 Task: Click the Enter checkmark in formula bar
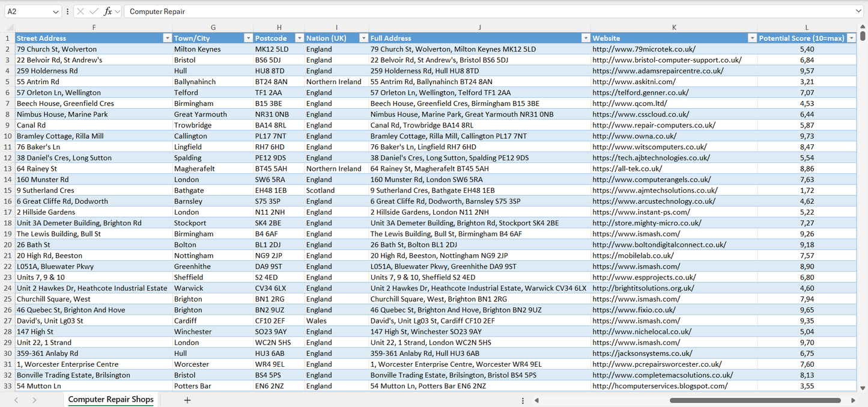[94, 11]
